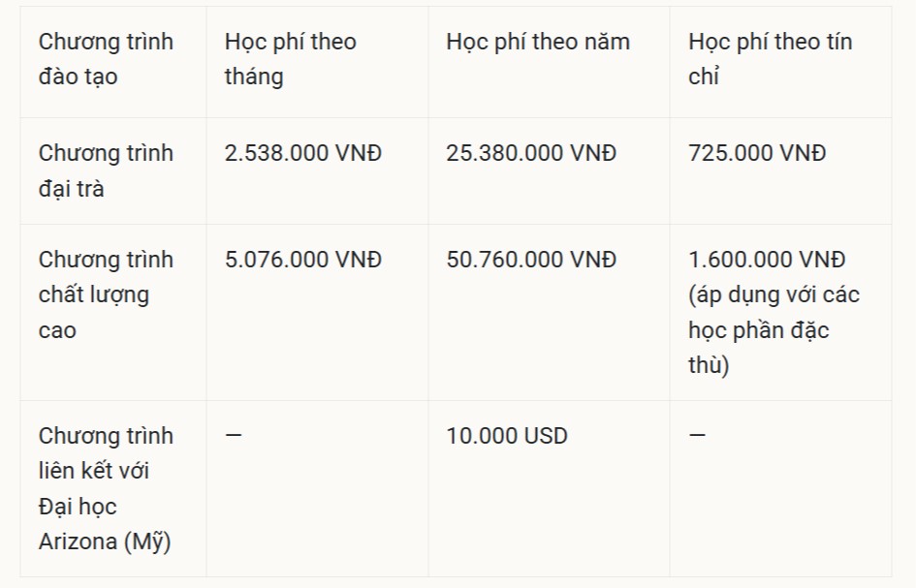Select the 5.076.000 VNĐ monthly fee
The width and height of the screenshot is (916, 588).
tap(303, 260)
